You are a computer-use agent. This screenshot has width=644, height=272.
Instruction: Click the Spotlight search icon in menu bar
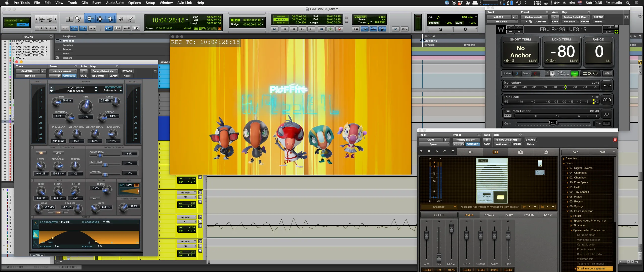pyautogui.click(x=628, y=3)
